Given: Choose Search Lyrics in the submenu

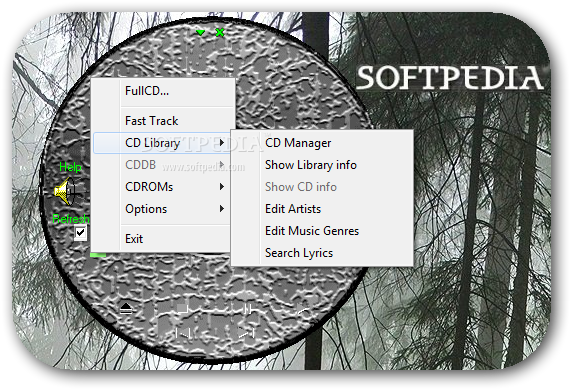Looking at the screenshot, I should tap(322, 253).
